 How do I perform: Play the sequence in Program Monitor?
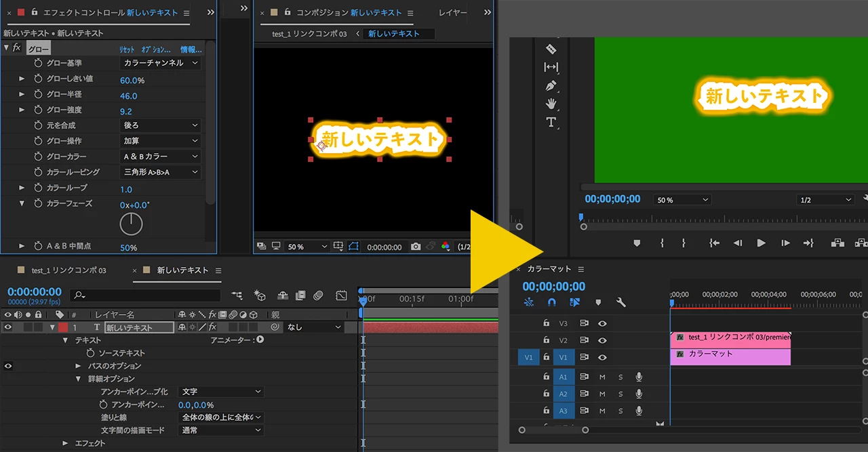tap(761, 243)
